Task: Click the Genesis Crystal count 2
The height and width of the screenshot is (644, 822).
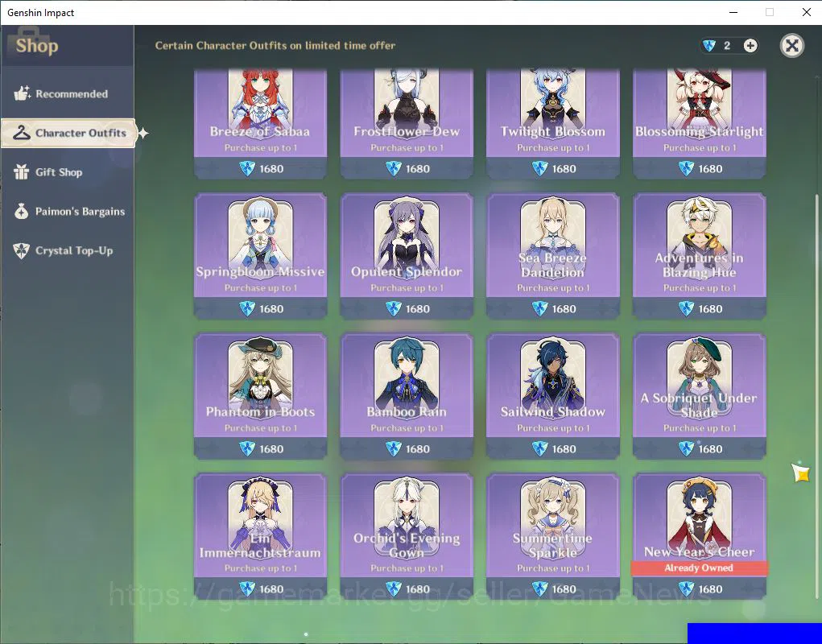Action: coord(727,46)
